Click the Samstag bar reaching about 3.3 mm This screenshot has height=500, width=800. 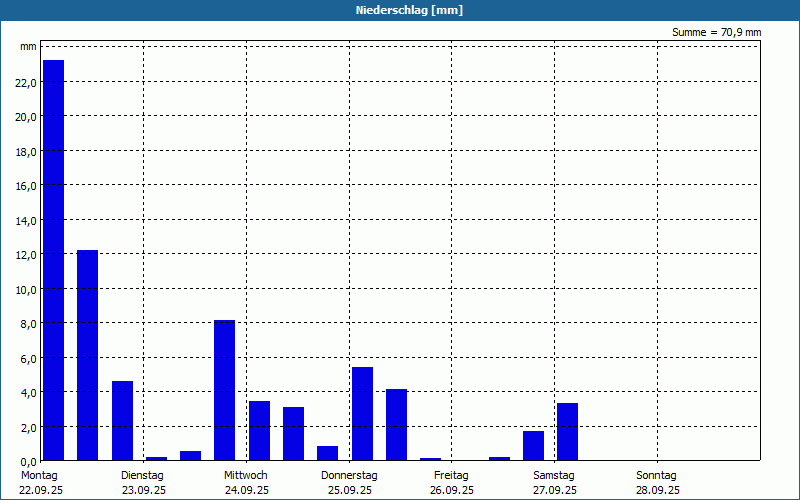click(567, 432)
